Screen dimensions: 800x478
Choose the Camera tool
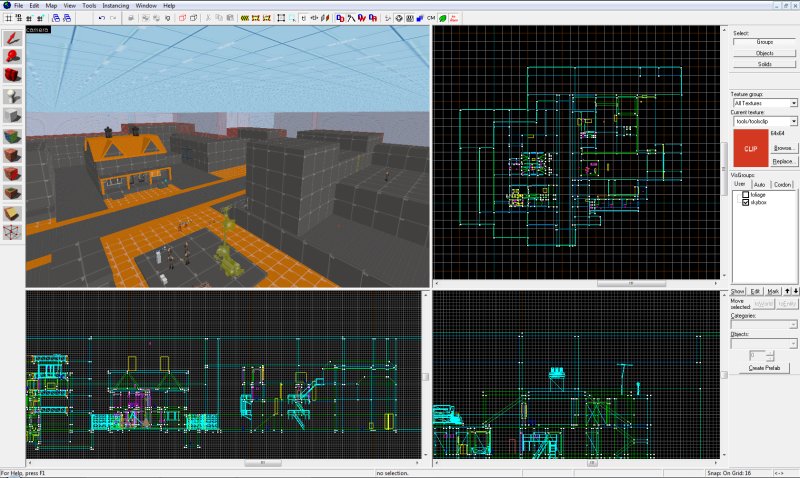[x=12, y=76]
